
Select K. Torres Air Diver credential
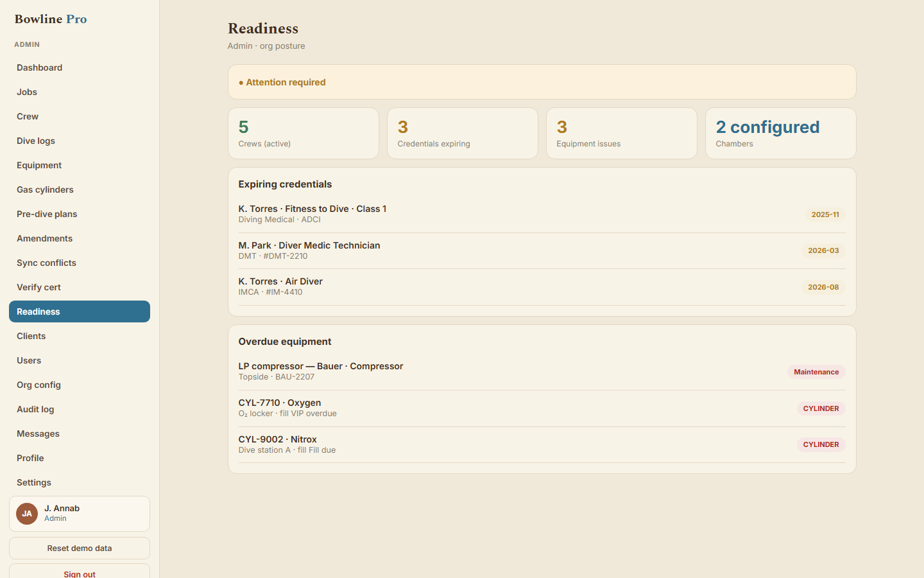pos(542,287)
